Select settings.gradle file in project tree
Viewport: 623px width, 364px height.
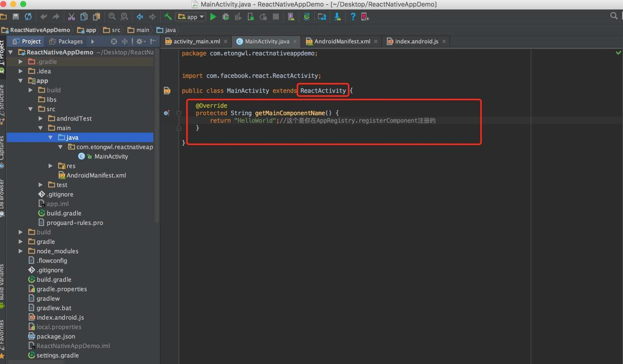(53, 355)
